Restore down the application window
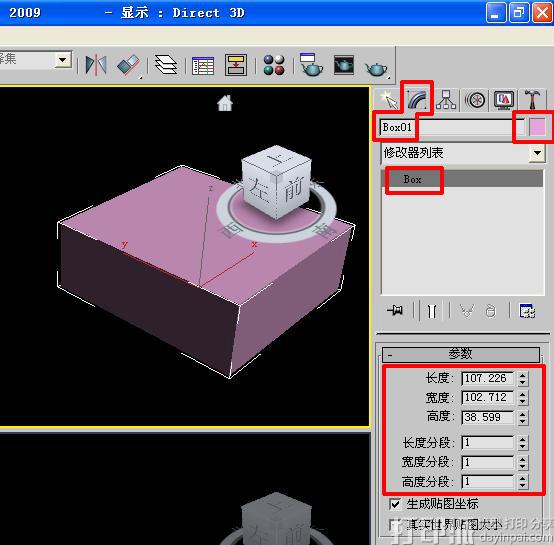This screenshot has width=554, height=545. click(x=519, y=13)
